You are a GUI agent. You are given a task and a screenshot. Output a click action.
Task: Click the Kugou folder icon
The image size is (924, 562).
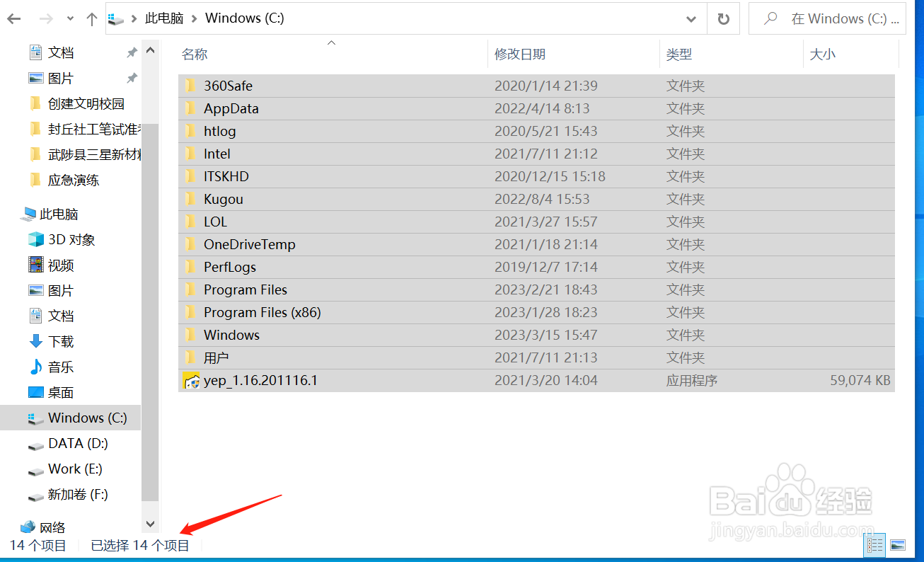[190, 199]
